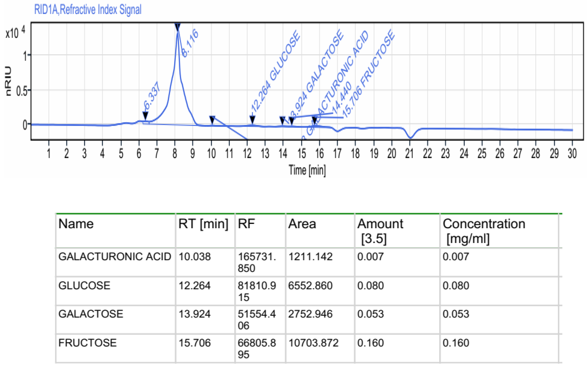Viewport: 588px width, 367px height.
Task: Select the GLUCOSE row name cell
Action: tap(84, 285)
